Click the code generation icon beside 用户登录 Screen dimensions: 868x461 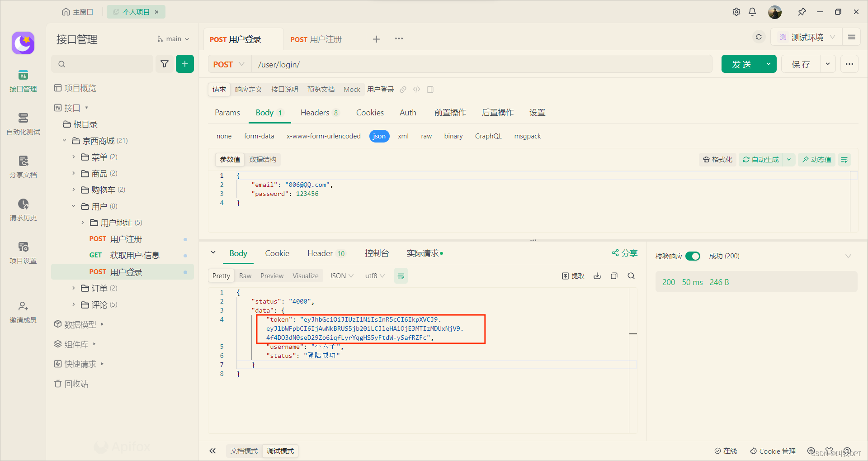coord(417,90)
